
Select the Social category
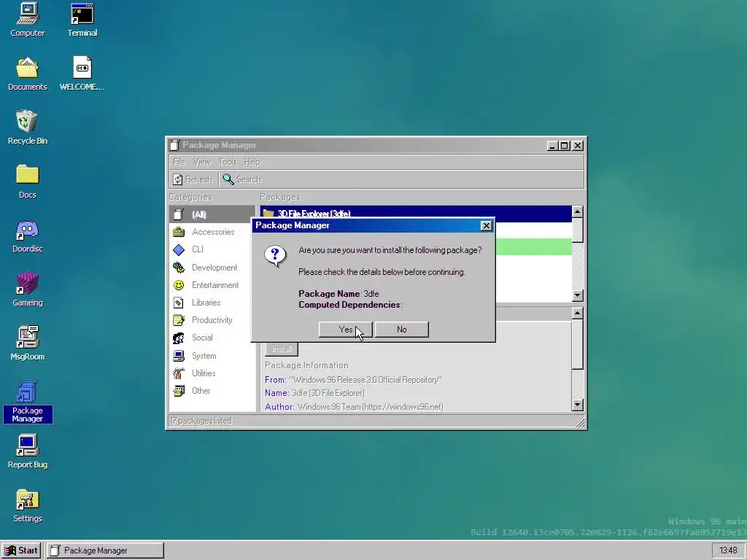point(212,338)
